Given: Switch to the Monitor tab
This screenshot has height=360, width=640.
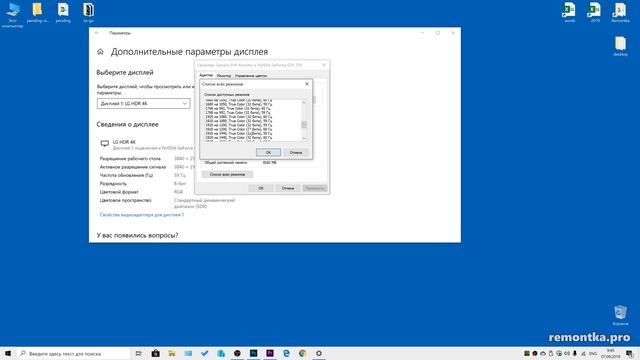Looking at the screenshot, I should coord(224,76).
